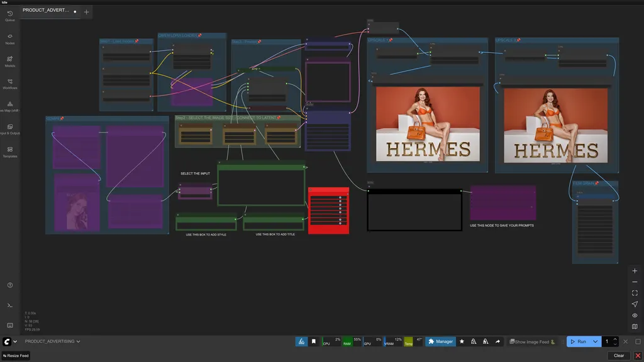Open the Input & Output sidebar panel

pyautogui.click(x=10, y=129)
